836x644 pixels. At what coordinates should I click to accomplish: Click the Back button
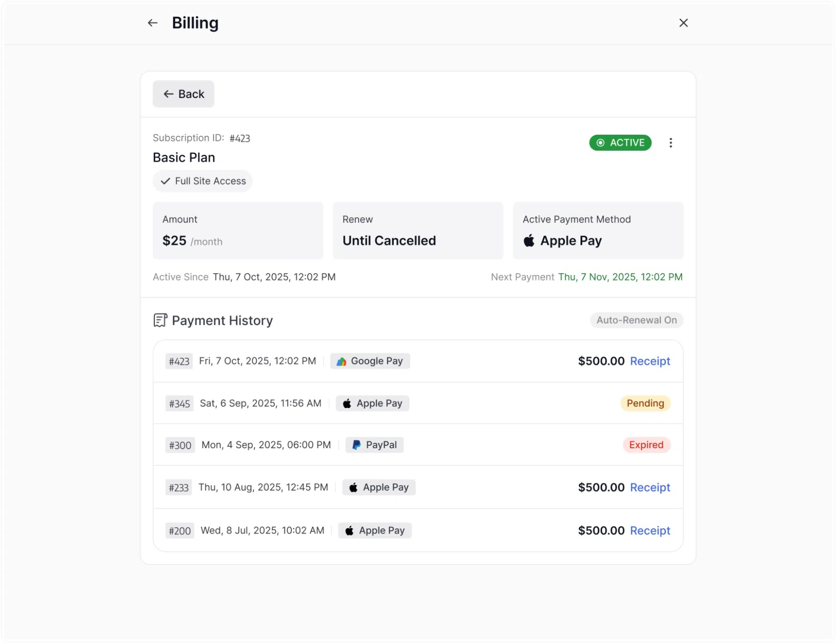pyautogui.click(x=183, y=94)
